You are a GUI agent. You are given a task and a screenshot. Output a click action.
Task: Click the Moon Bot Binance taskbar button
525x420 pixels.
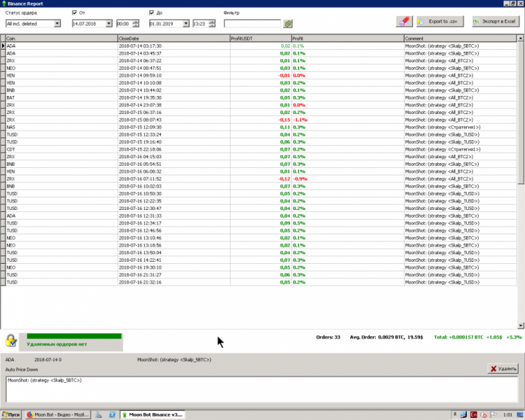pos(153,414)
